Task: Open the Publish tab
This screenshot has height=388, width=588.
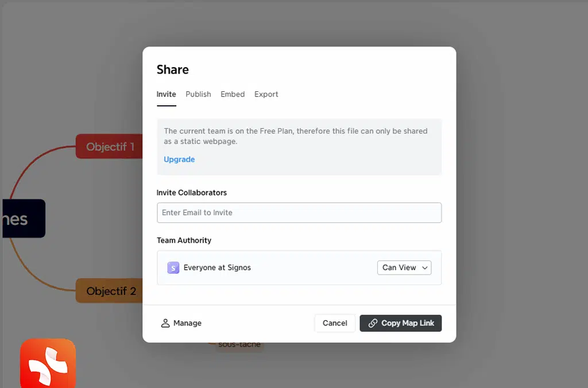Action: click(x=198, y=94)
